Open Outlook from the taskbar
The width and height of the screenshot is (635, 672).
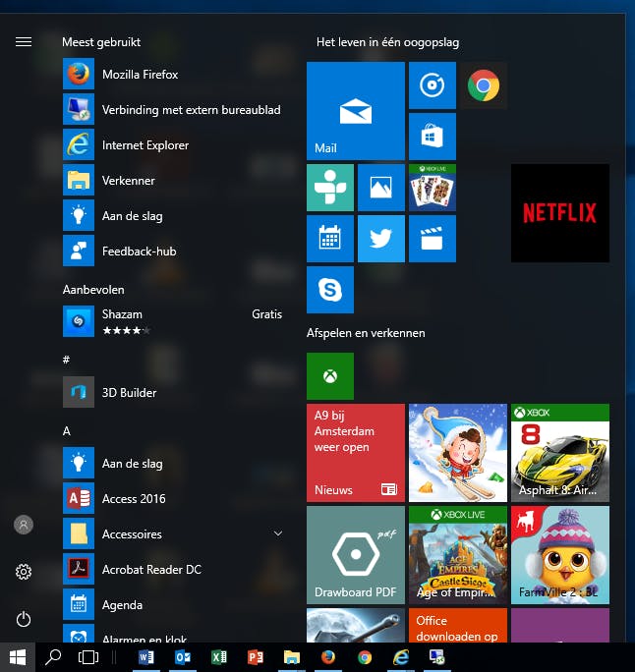[x=183, y=657]
